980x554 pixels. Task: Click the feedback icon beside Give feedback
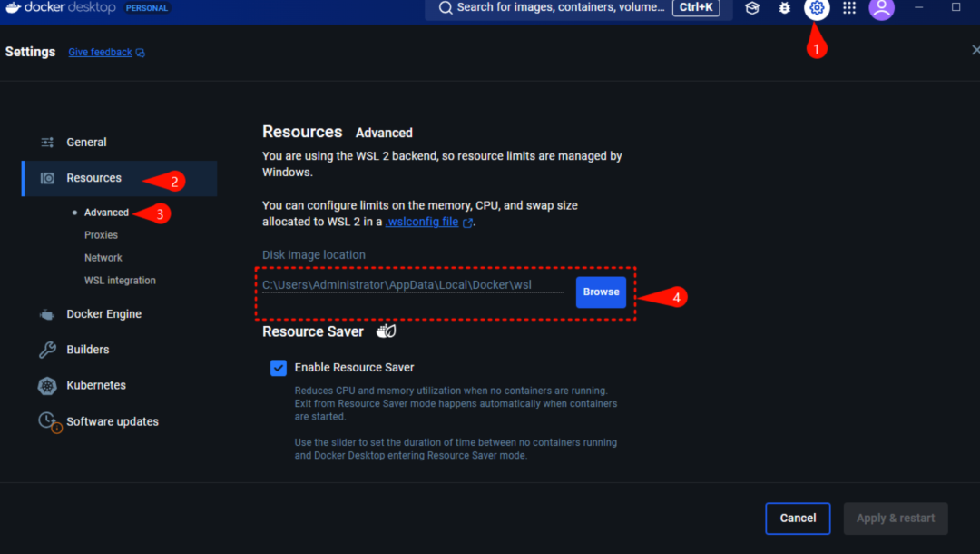[141, 53]
